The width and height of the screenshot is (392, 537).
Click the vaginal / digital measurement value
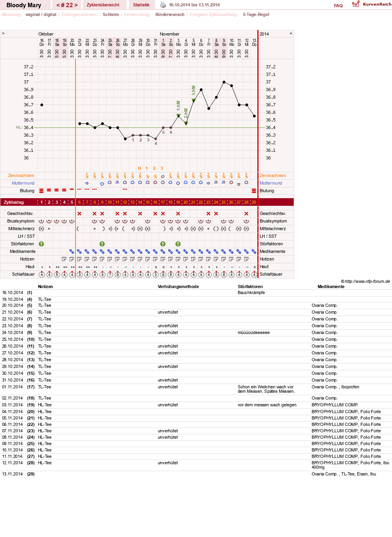pos(41,14)
